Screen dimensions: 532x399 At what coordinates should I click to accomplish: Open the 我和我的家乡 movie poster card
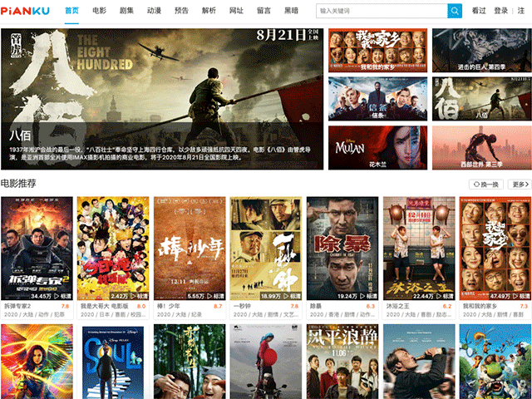coord(495,249)
